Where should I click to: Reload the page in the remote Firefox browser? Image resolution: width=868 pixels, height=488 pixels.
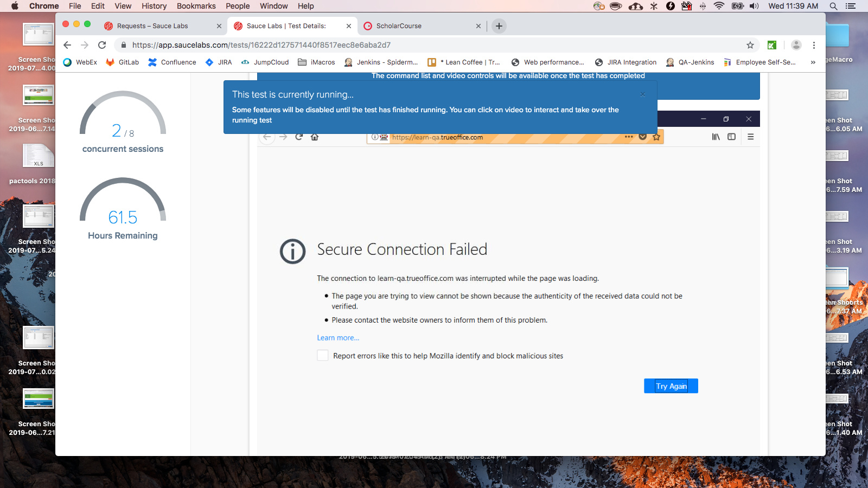click(299, 137)
